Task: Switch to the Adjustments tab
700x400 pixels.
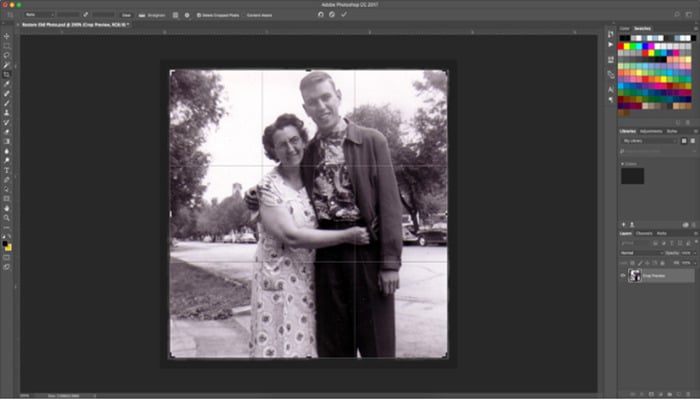Action: (x=651, y=131)
